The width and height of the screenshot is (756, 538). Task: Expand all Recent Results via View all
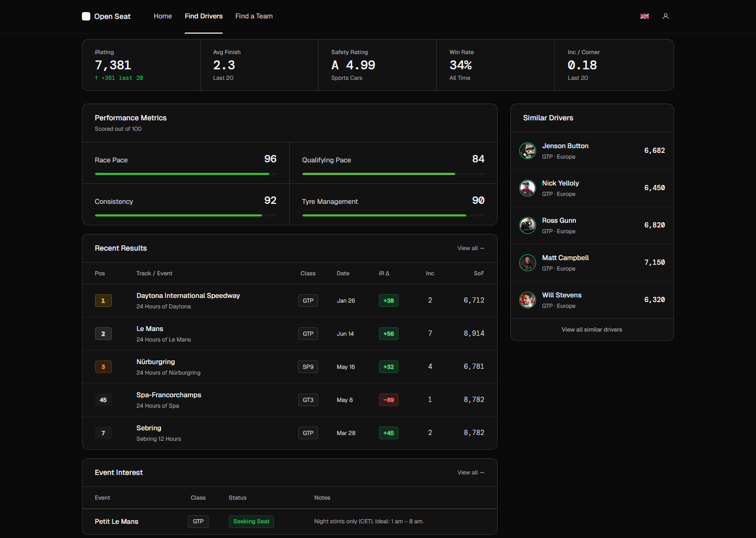(x=470, y=248)
